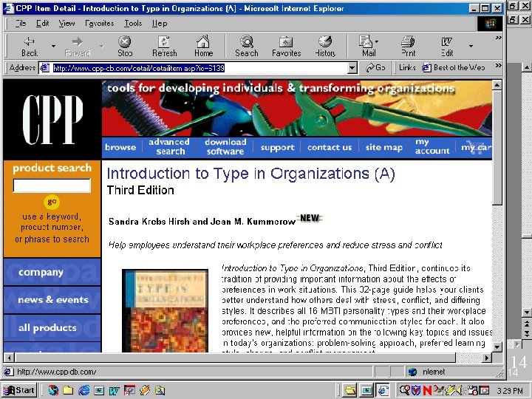
Task: Show more toolbar buttons chevron
Action: pos(498,38)
